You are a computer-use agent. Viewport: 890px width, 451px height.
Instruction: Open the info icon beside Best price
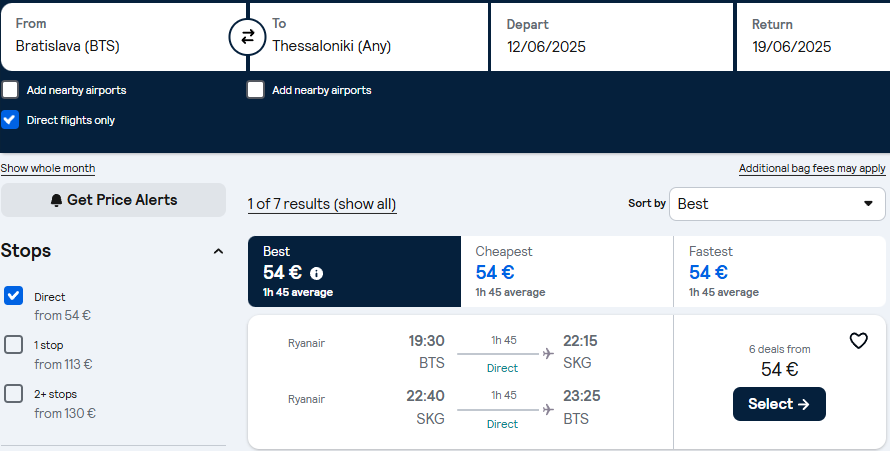point(317,273)
